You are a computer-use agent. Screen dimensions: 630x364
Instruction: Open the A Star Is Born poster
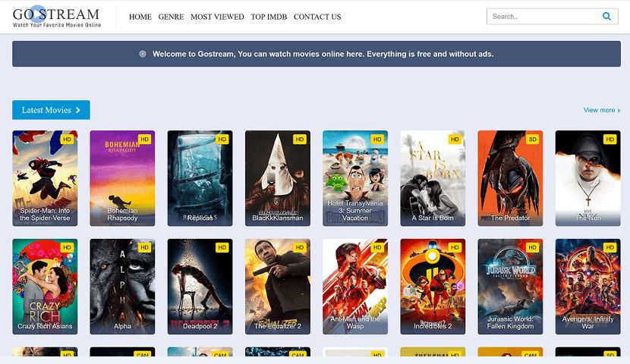[x=433, y=178]
